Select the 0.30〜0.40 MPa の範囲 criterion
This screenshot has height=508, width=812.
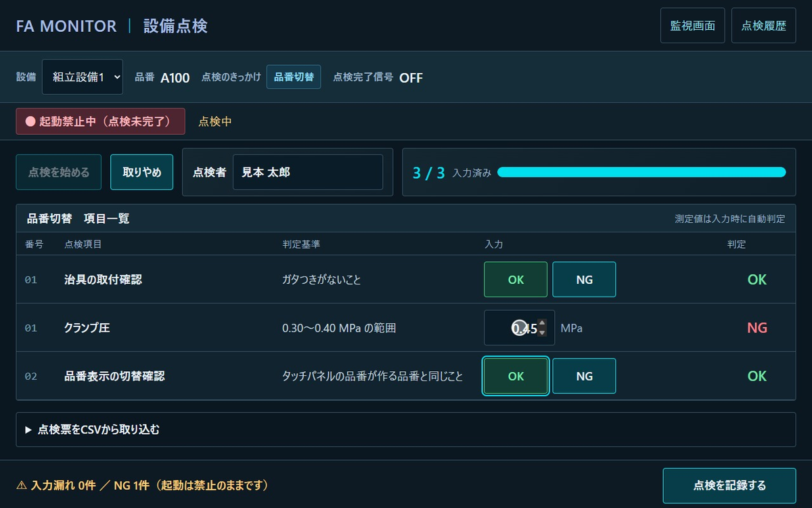[339, 328]
